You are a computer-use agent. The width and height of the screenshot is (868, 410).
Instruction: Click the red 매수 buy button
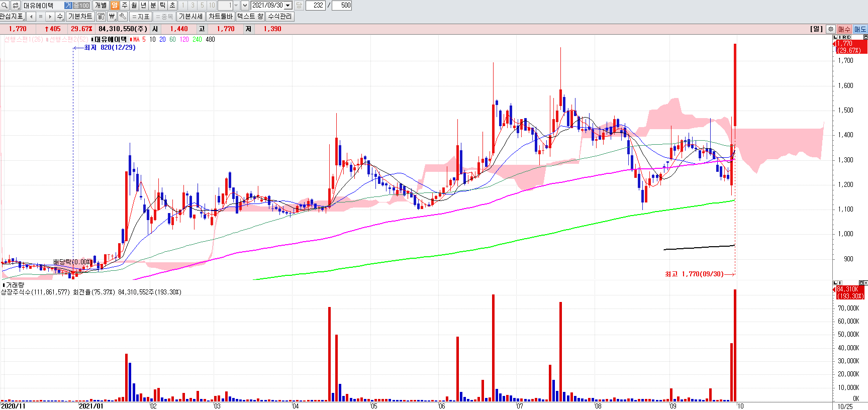(844, 29)
